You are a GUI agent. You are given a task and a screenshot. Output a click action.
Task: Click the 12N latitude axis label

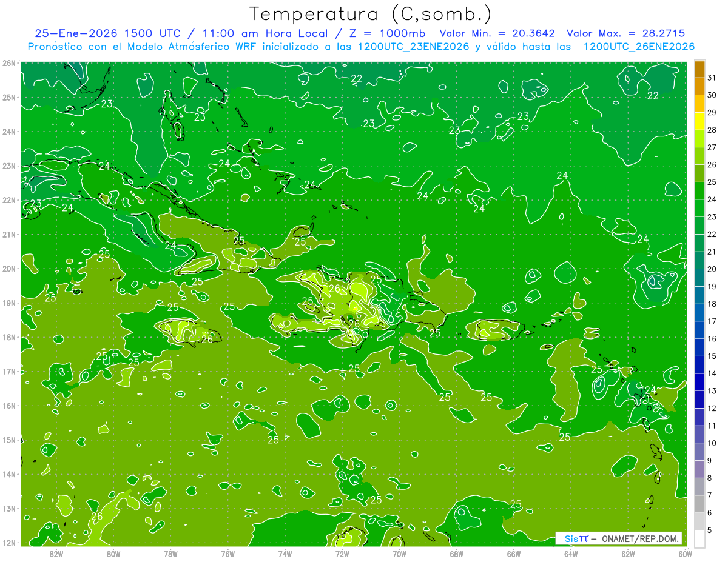coord(9,543)
